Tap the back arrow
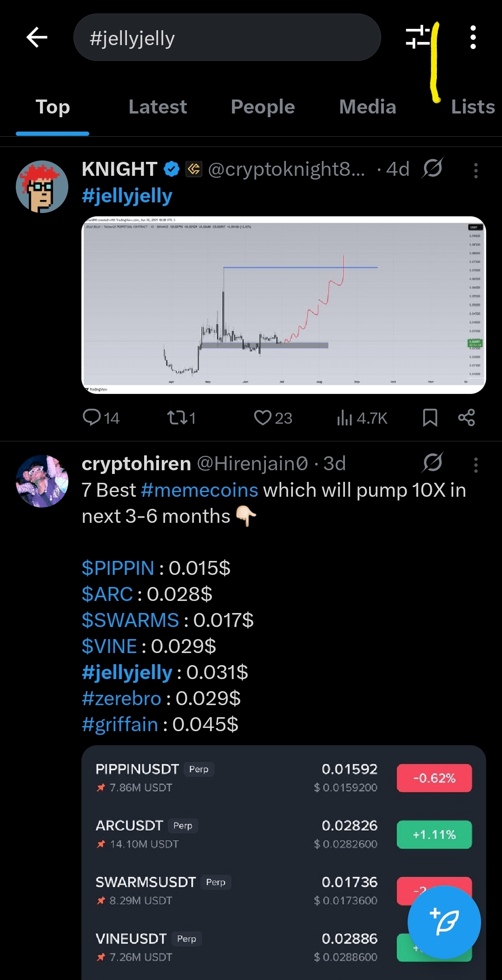502x980 pixels. pos(37,37)
